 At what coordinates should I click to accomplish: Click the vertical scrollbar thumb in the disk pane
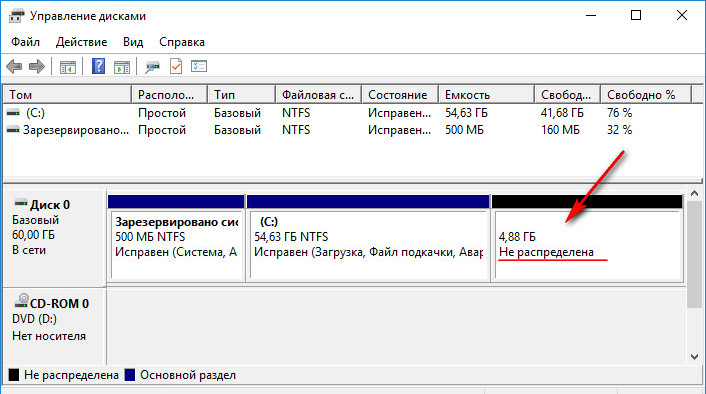694,254
